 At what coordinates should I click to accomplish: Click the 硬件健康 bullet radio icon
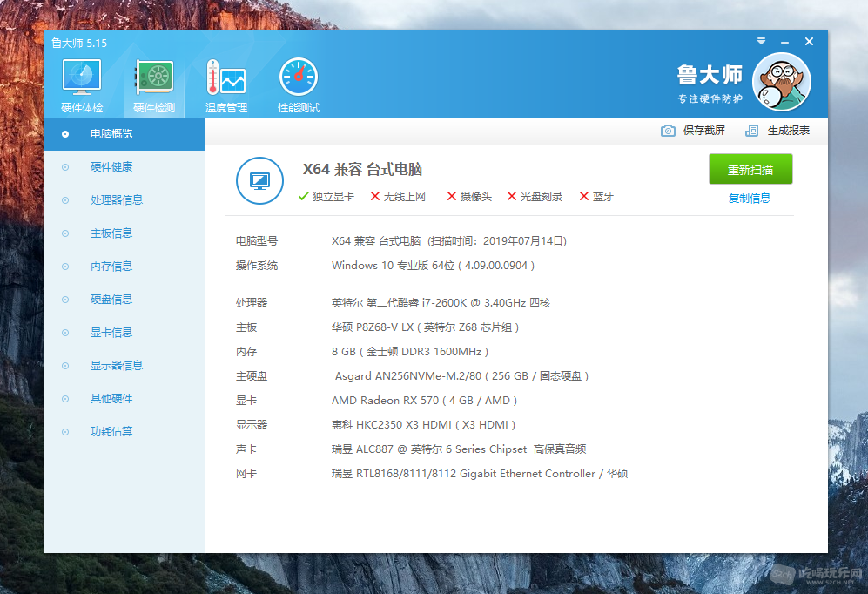tap(65, 167)
